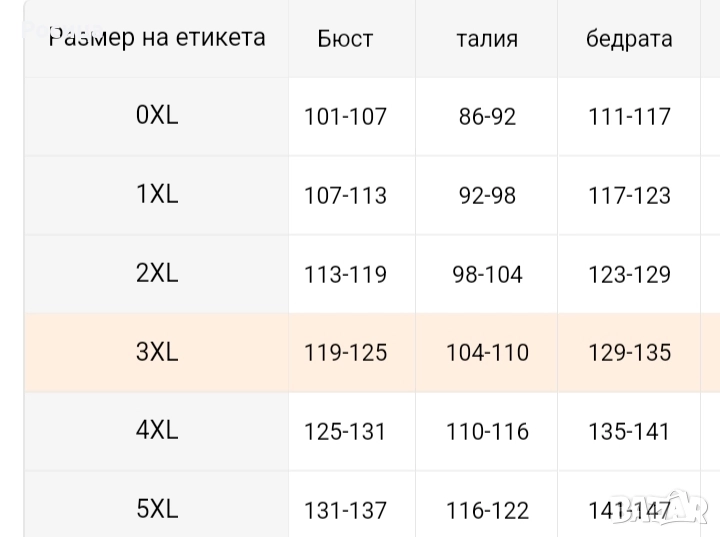Click the "Размер на етикета" column header

(x=157, y=38)
